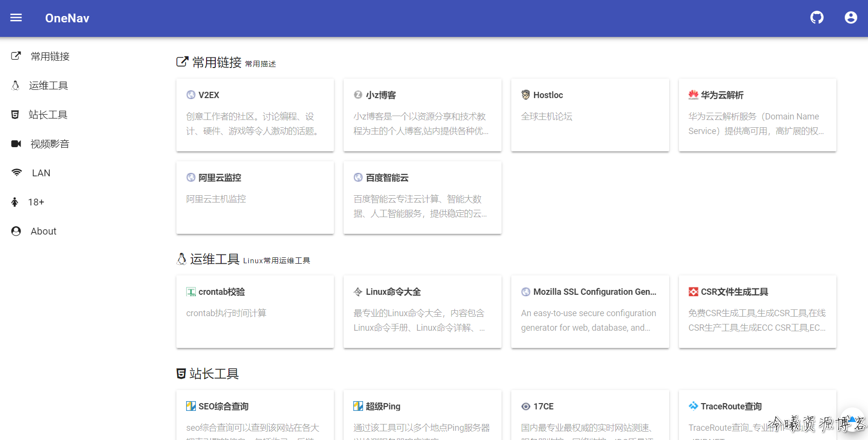
Task: Click the description text 阿里云主机监控
Action: click(x=216, y=199)
